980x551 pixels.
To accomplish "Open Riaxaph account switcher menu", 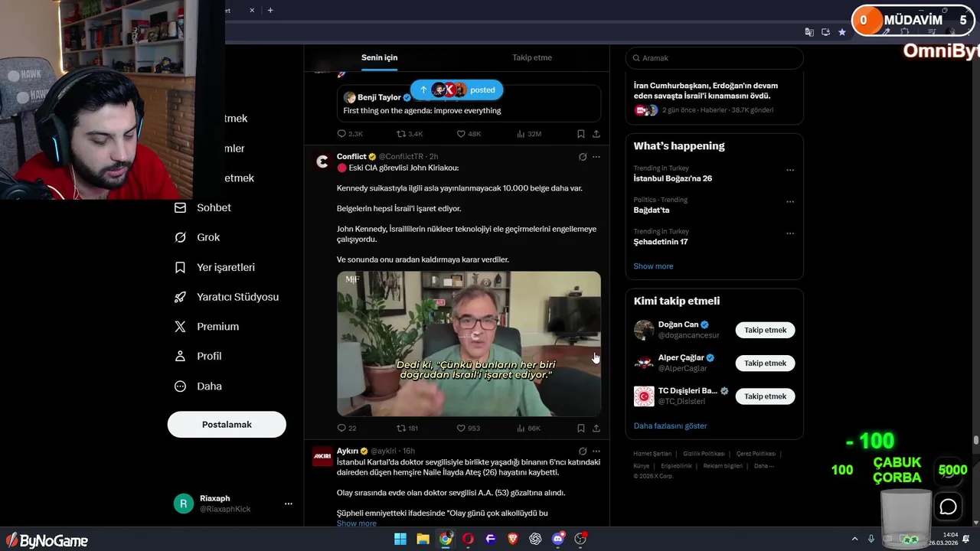I will point(288,504).
